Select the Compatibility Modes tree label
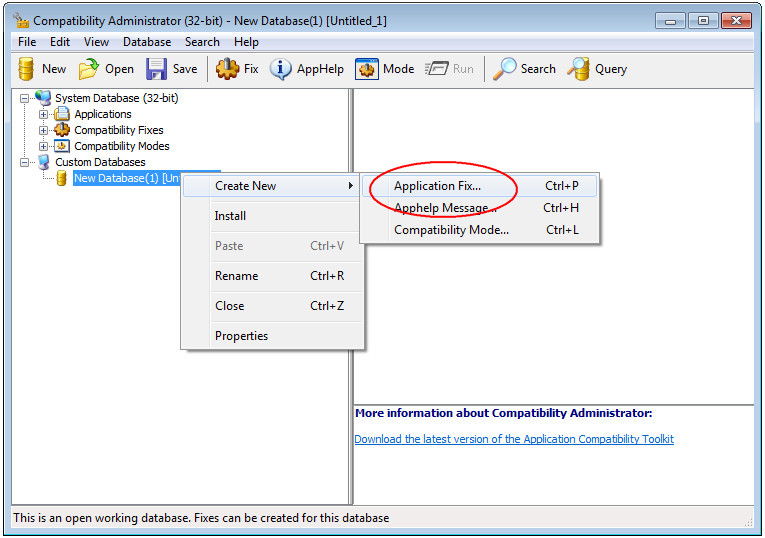Screen dimensions: 765x538 click(121, 146)
